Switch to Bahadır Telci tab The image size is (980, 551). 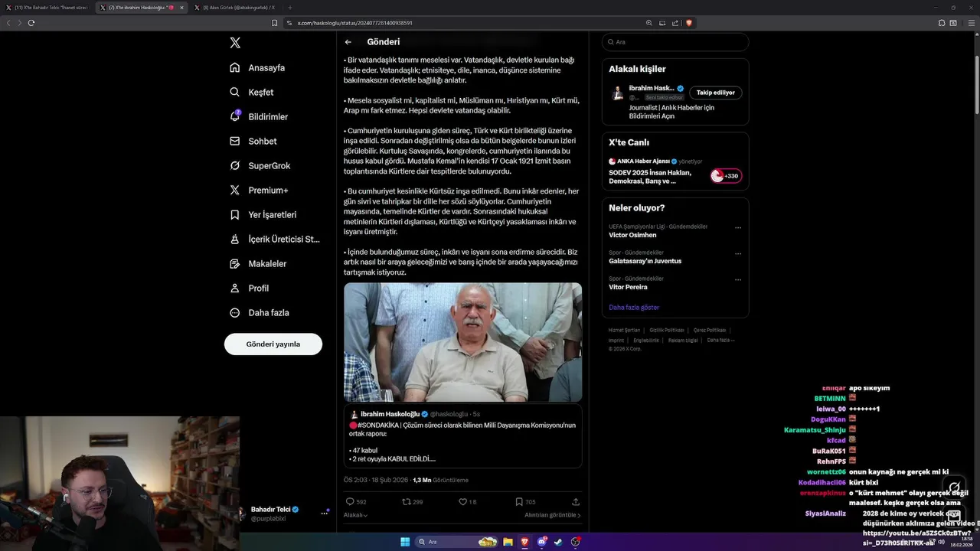47,8
